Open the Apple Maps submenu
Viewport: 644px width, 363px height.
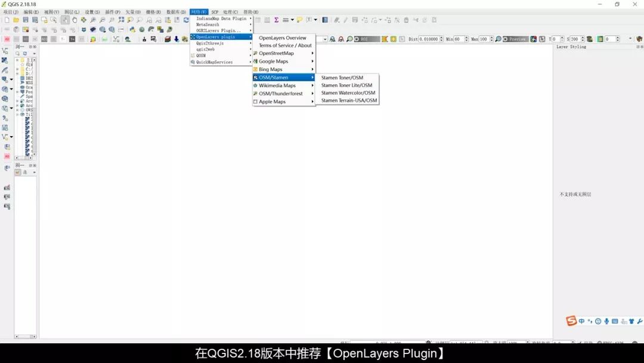click(284, 101)
